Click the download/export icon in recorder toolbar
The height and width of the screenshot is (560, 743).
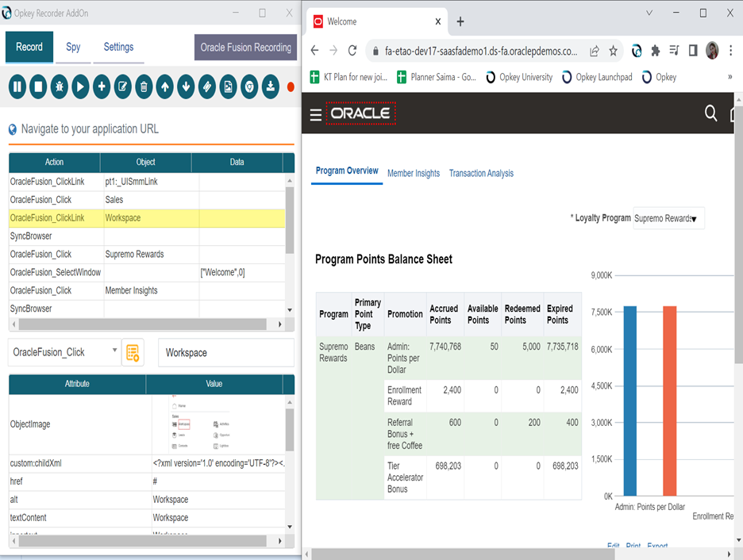[271, 86]
